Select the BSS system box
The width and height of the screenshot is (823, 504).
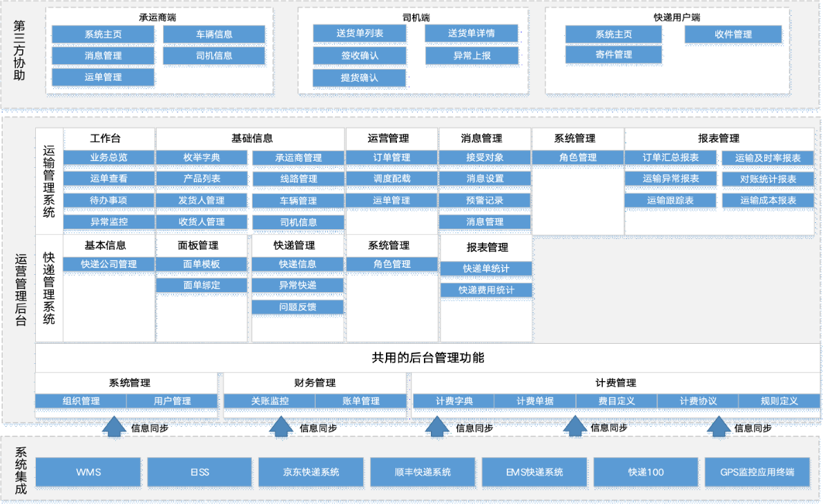[200, 472]
